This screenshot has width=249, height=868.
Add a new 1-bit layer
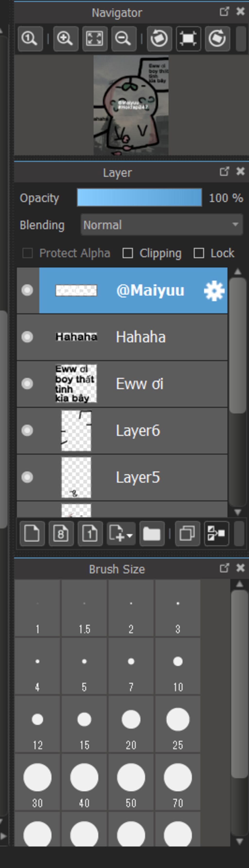pyautogui.click(x=90, y=533)
